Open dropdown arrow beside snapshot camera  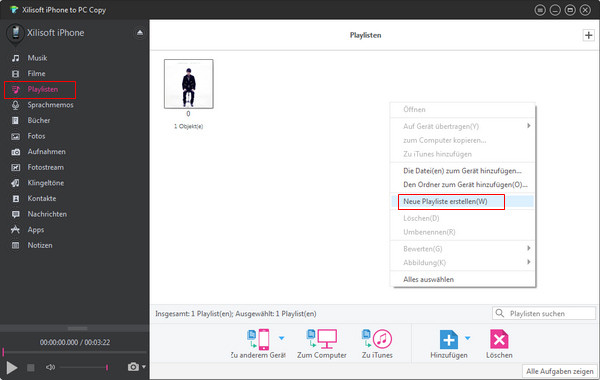pos(144,367)
